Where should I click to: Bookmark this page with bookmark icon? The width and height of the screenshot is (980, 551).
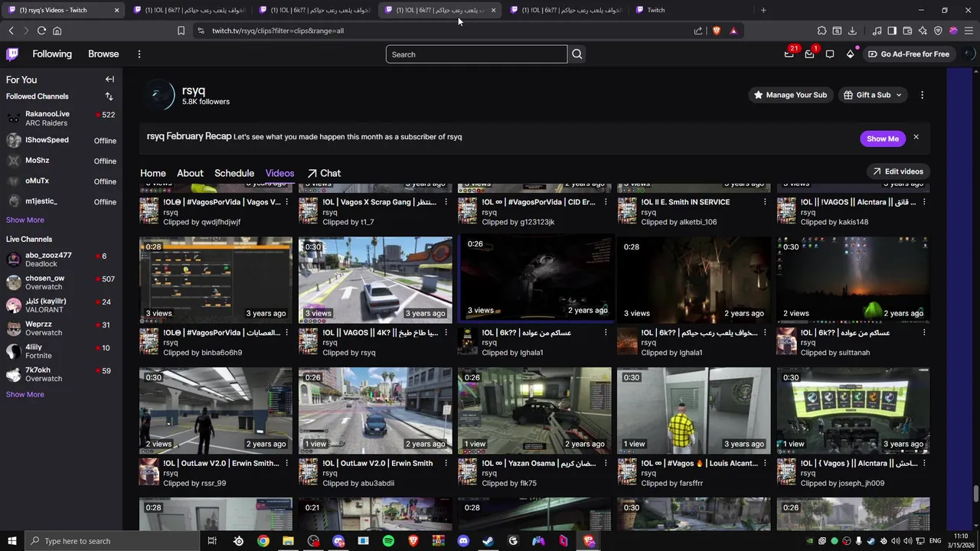181,31
